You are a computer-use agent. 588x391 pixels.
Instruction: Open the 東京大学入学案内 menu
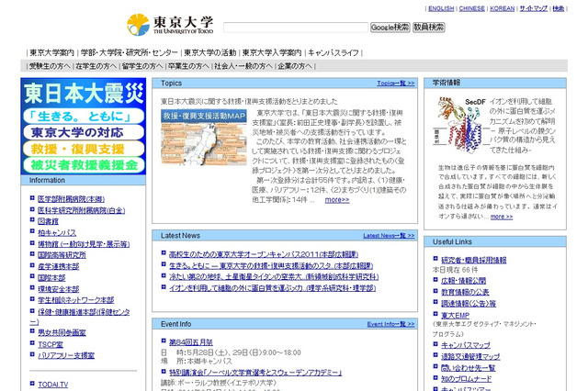(x=272, y=53)
